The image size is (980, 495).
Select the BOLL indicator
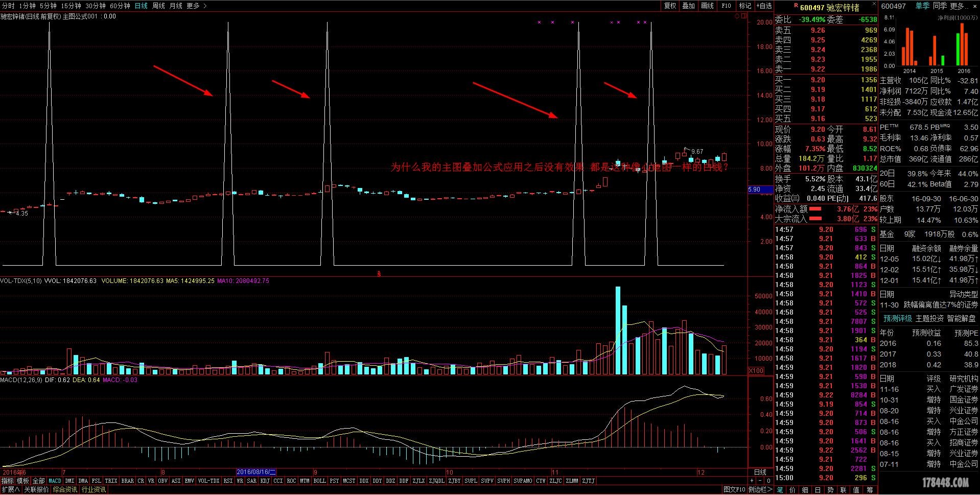click(x=319, y=481)
